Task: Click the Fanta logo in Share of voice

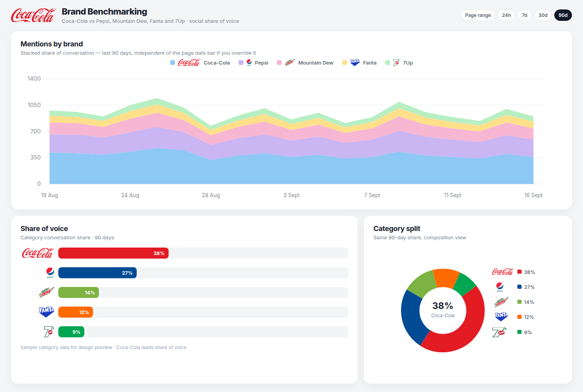Action: pos(46,312)
